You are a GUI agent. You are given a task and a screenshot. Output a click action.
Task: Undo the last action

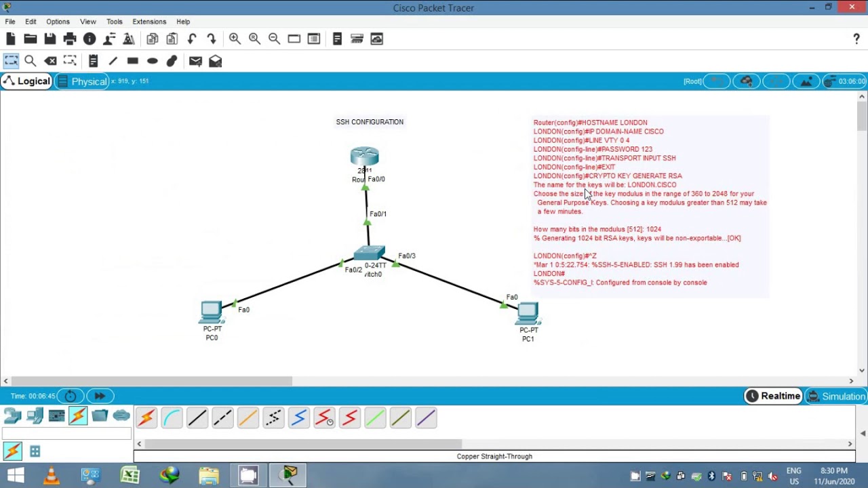click(x=192, y=39)
